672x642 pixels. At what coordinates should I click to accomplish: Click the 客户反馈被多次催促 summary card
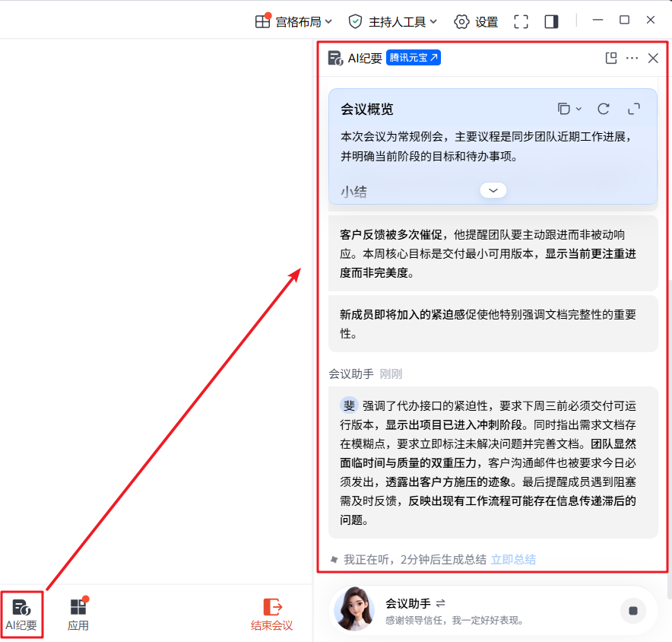pos(493,253)
